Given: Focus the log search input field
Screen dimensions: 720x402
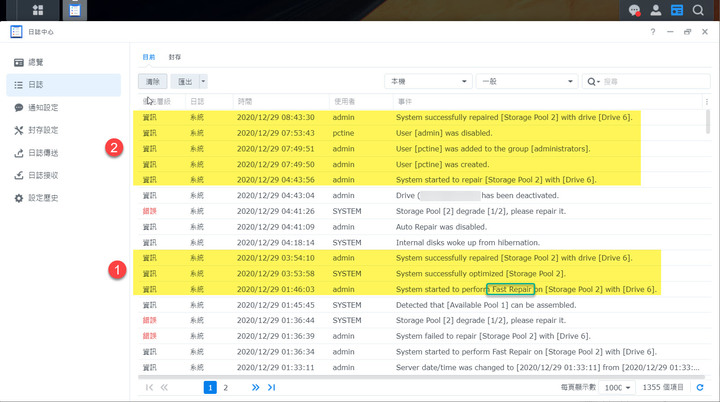Looking at the screenshot, I should [656, 81].
